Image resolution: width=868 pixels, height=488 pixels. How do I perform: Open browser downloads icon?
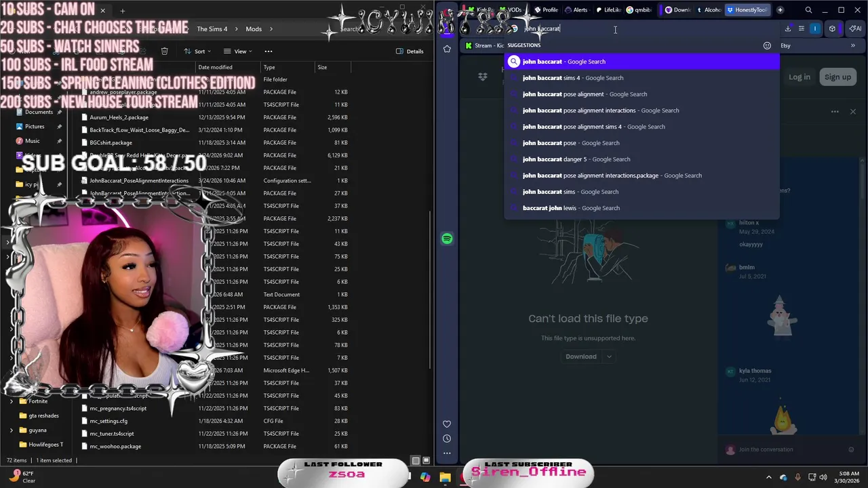(x=787, y=29)
